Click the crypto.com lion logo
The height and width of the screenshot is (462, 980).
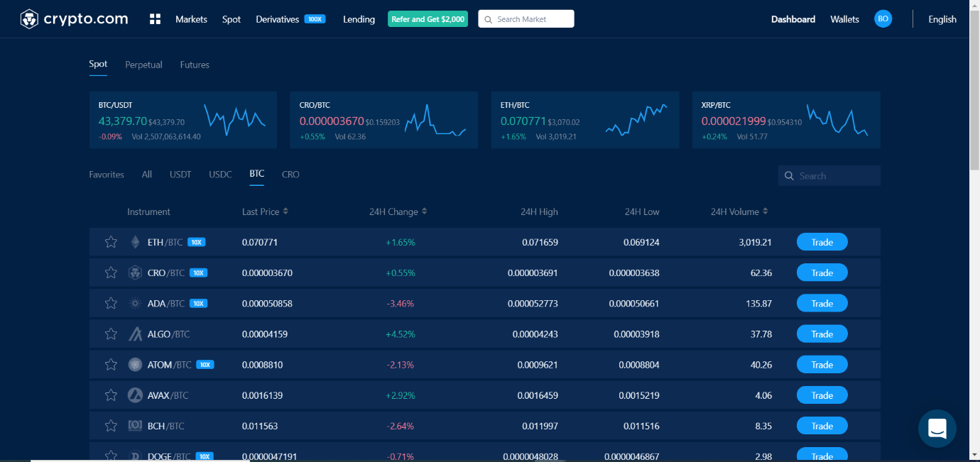pos(29,19)
